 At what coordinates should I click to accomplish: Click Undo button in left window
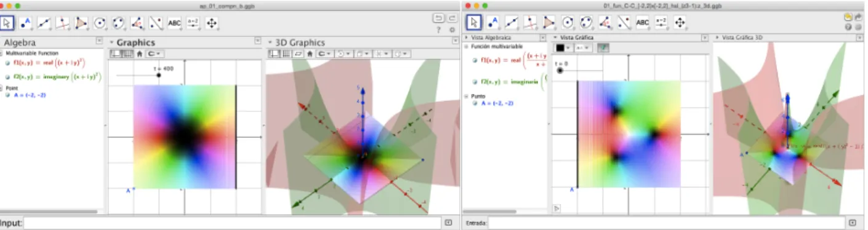[x=438, y=18]
